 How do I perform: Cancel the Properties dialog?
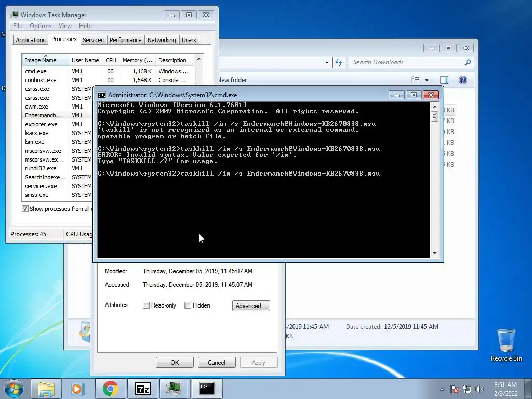[217, 362]
